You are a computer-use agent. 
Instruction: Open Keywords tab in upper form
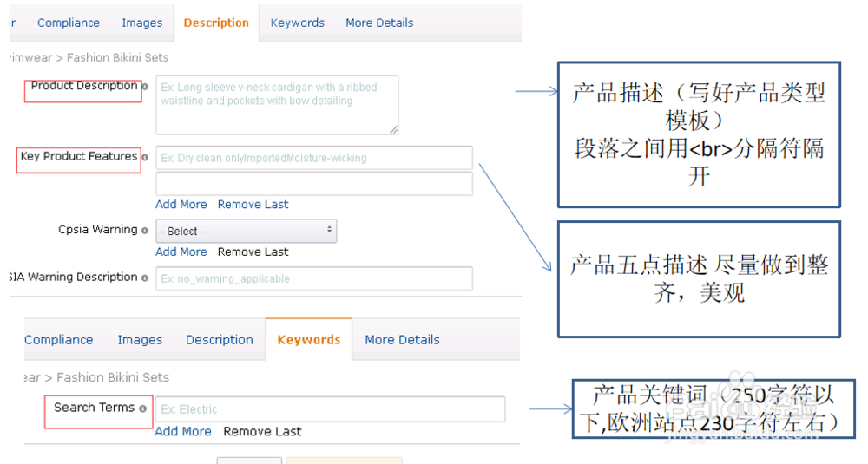click(x=297, y=23)
